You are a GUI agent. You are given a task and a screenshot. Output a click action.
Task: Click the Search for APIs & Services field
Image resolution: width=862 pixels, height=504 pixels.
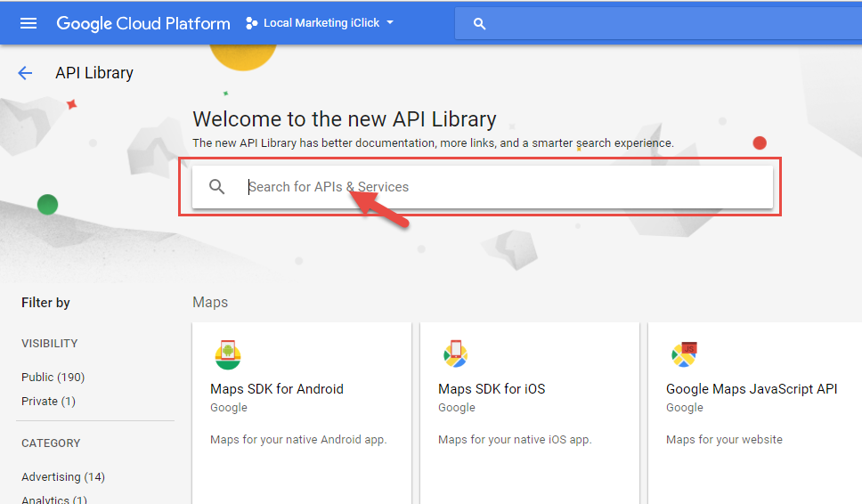[482, 187]
